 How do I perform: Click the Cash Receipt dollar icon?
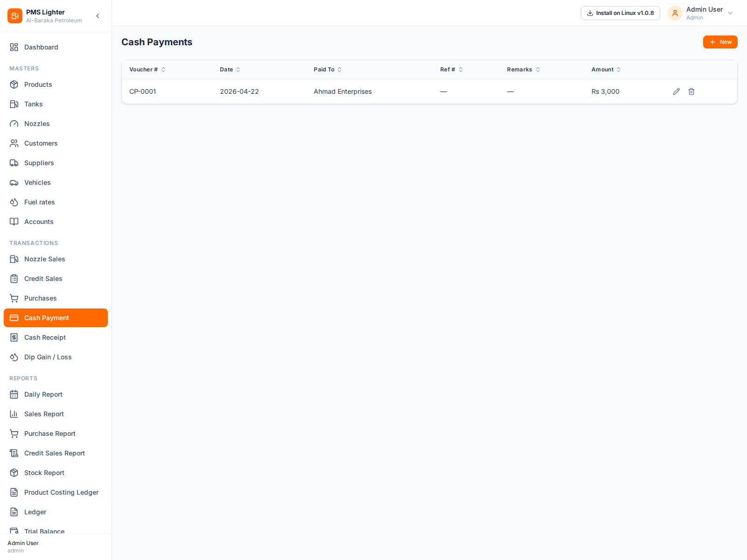pyautogui.click(x=14, y=337)
